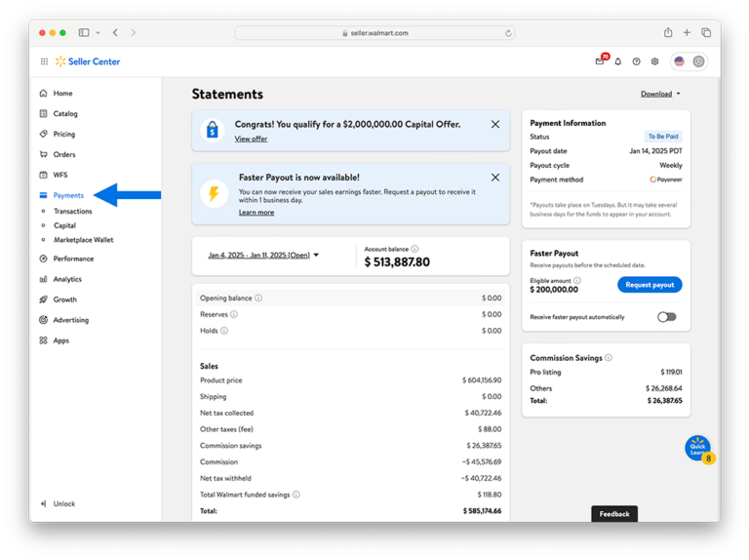
Task: Open the Marketplace Wallet sidebar item
Action: (83, 239)
